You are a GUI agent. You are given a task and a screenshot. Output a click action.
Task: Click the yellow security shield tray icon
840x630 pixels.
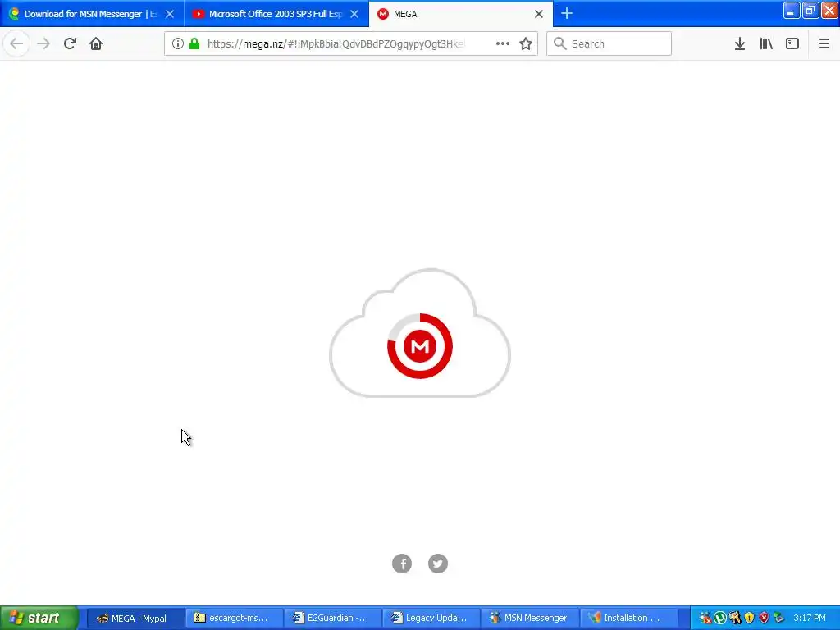750,618
